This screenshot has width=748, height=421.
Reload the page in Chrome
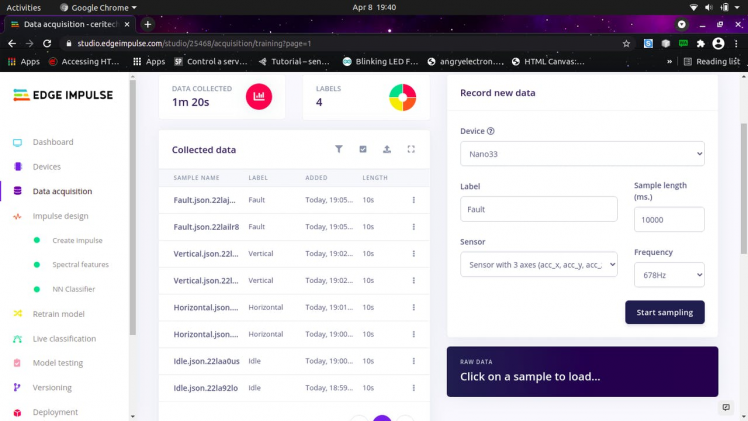(47, 43)
